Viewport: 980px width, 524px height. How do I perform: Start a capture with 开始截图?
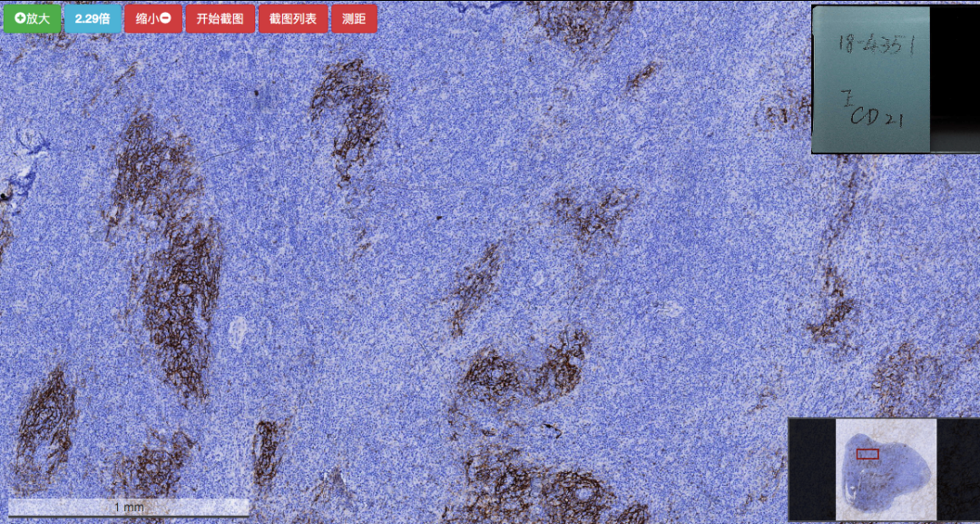tap(220, 19)
